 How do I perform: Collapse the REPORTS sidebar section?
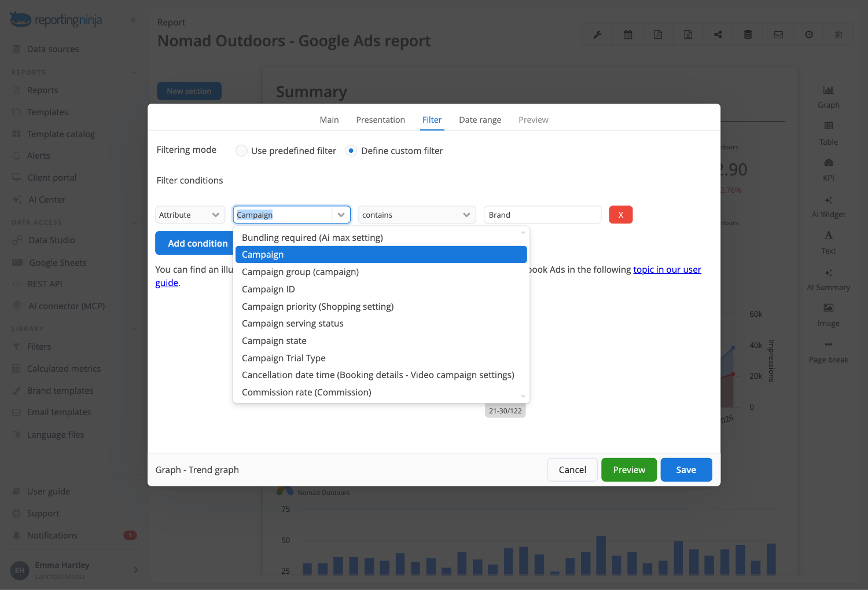click(134, 72)
